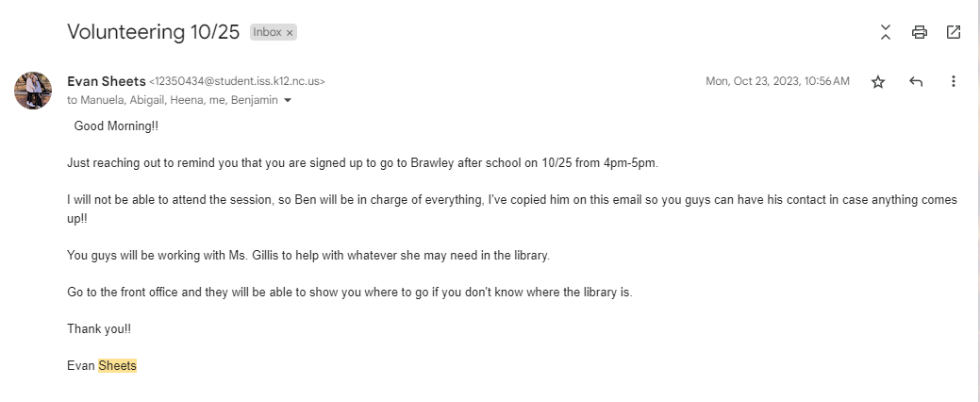The height and width of the screenshot is (402, 980).
Task: Click the Inbox label chip
Action: coord(267,32)
